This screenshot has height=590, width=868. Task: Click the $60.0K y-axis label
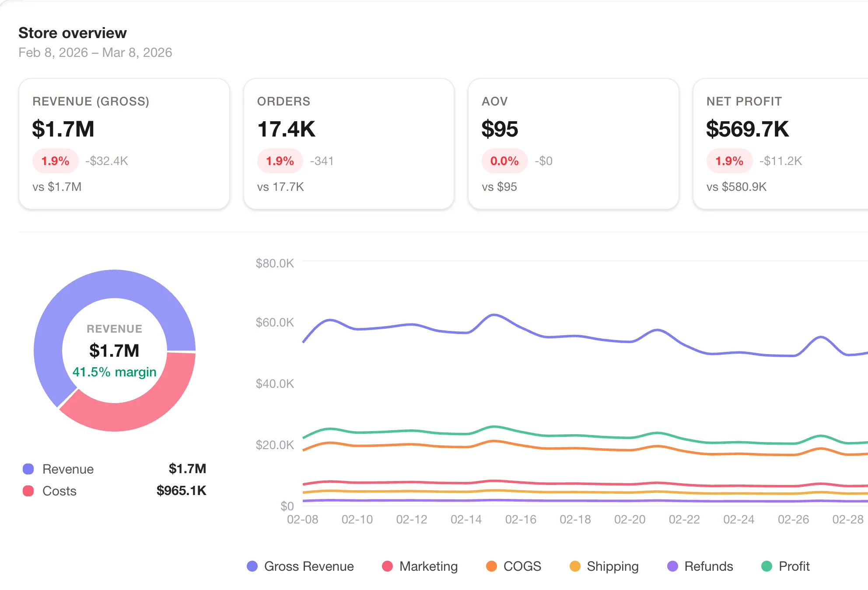point(275,323)
